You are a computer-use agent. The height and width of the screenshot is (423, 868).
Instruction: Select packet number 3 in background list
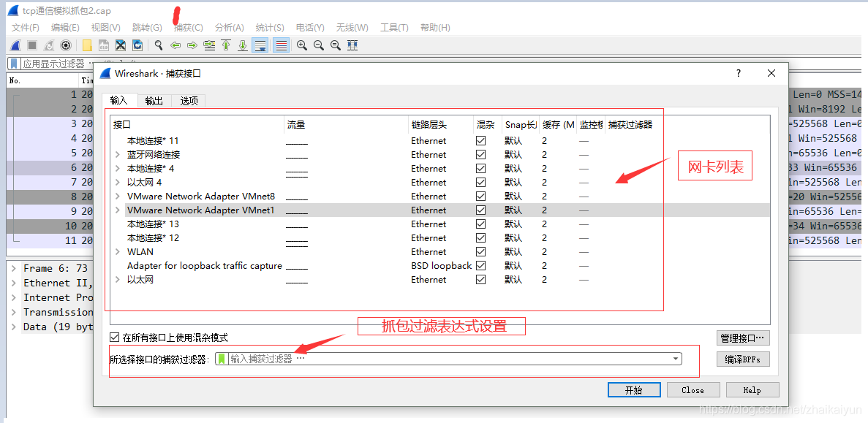pyautogui.click(x=49, y=123)
